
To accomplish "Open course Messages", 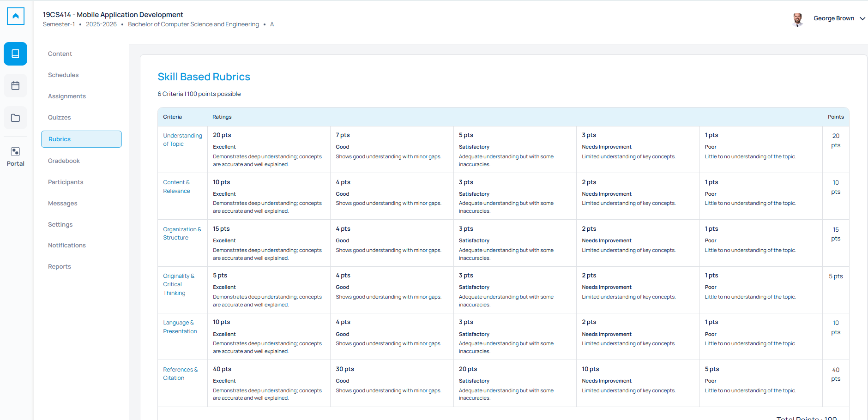I will 63,204.
